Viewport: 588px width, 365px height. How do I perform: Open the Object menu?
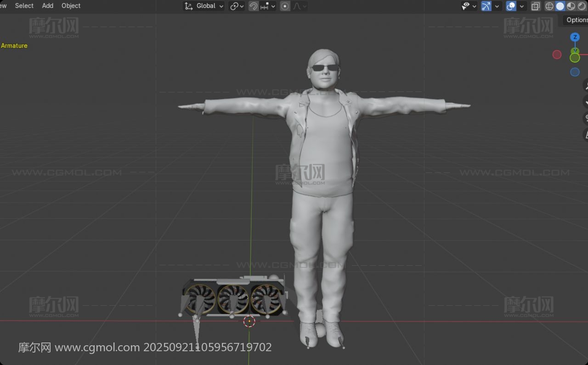coord(71,6)
